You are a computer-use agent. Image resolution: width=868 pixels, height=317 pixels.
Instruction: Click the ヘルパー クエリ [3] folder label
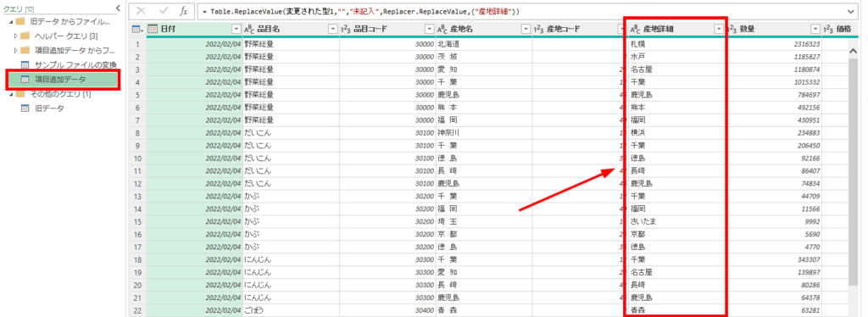(66, 36)
